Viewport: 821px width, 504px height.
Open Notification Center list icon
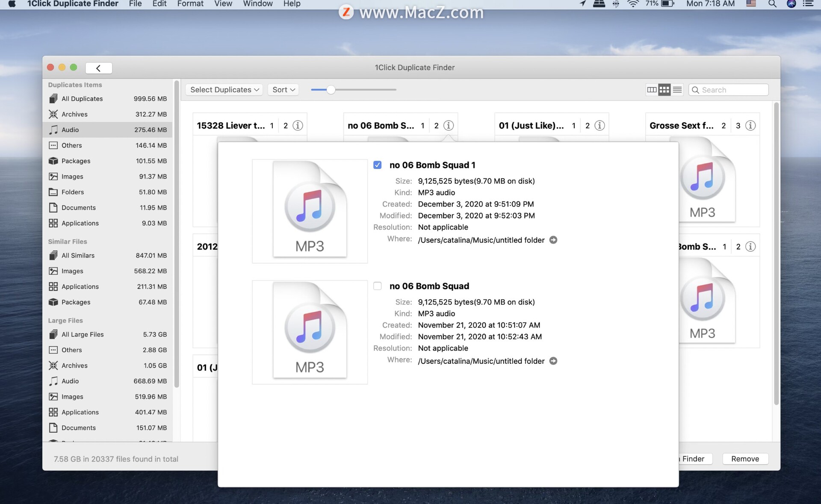(x=808, y=4)
